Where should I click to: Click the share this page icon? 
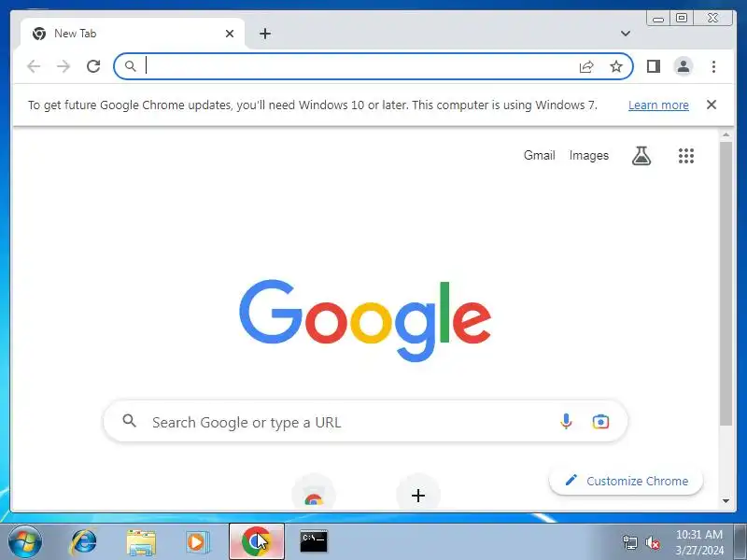click(586, 66)
